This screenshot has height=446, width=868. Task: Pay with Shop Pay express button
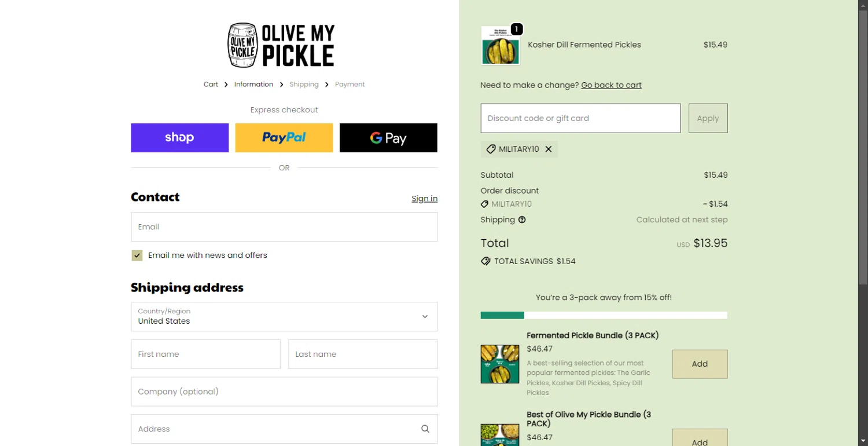pyautogui.click(x=179, y=138)
